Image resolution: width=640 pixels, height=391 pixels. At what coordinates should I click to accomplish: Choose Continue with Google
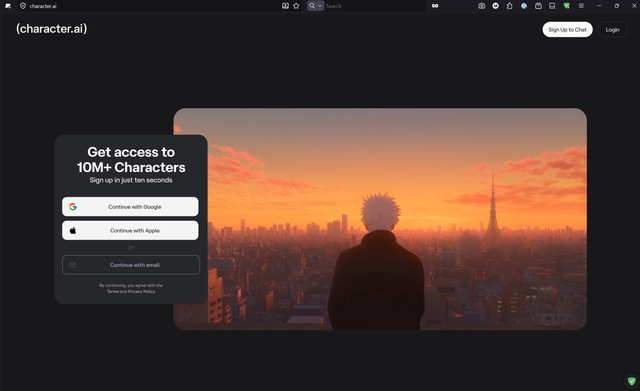(x=130, y=207)
